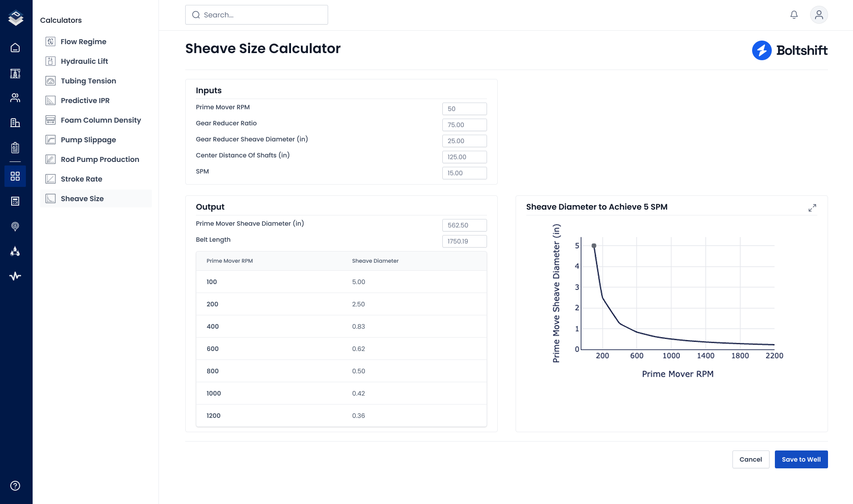
Task: Click the Cancel button
Action: pyautogui.click(x=751, y=459)
